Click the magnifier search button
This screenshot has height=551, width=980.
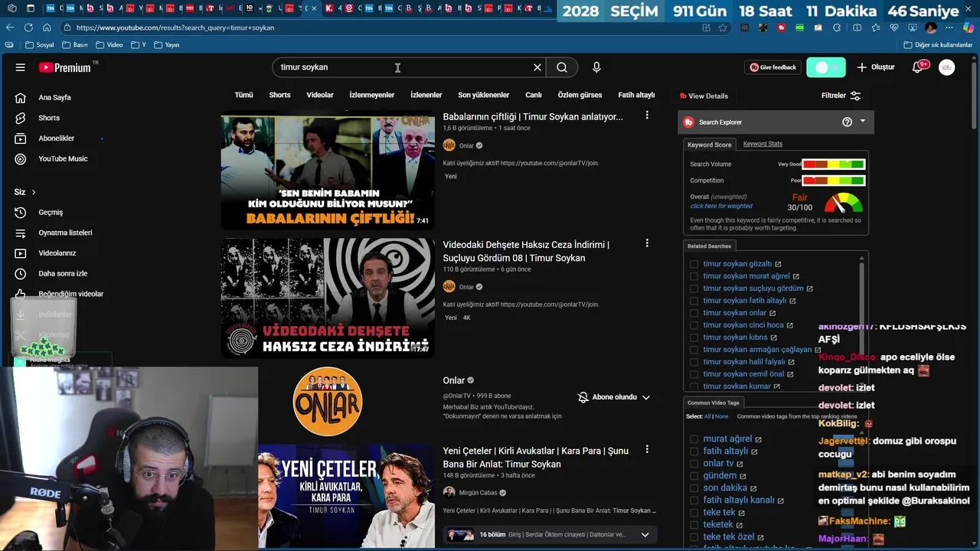562,67
